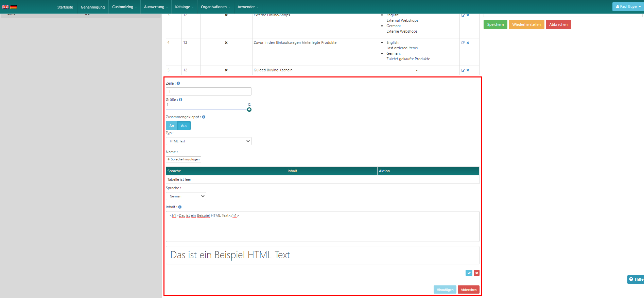Show info for the Inhalt field
The width and height of the screenshot is (644, 298).
point(180,207)
